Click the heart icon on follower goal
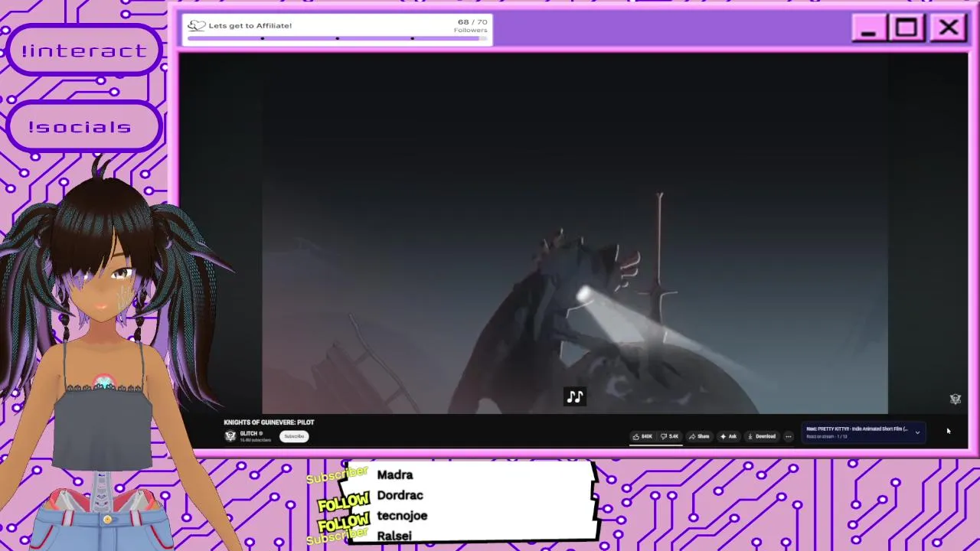 [197, 25]
